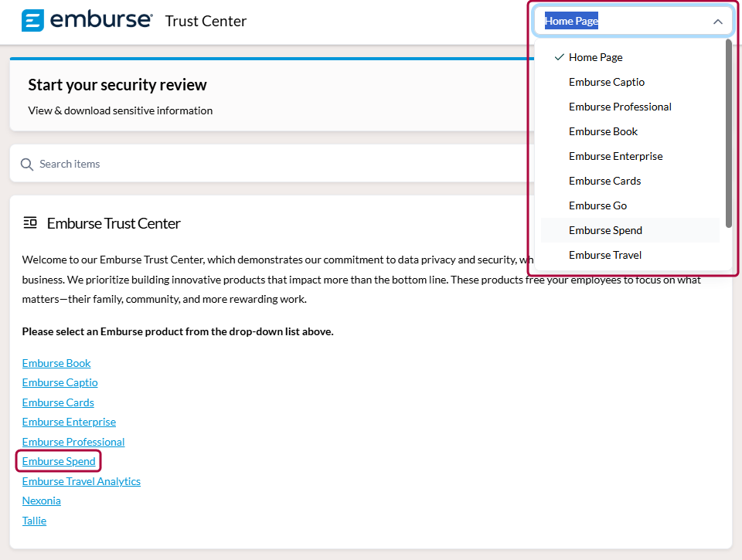Open the Emburse Enterprise link

[68, 421]
